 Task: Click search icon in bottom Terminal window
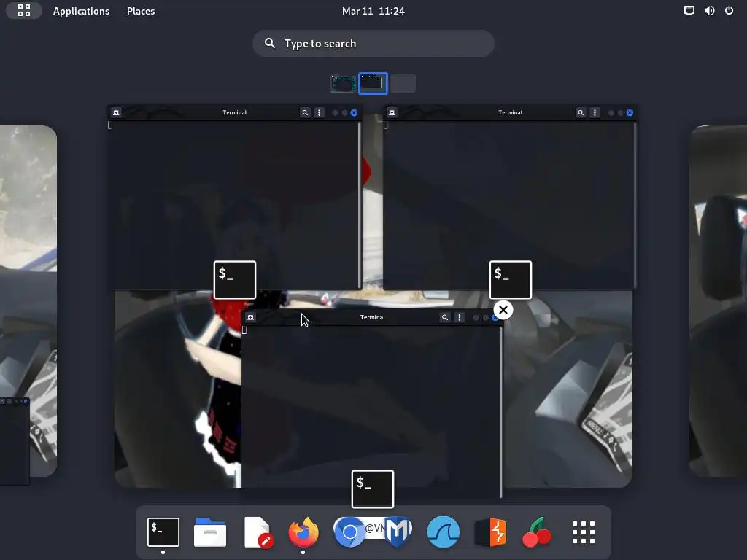point(445,317)
